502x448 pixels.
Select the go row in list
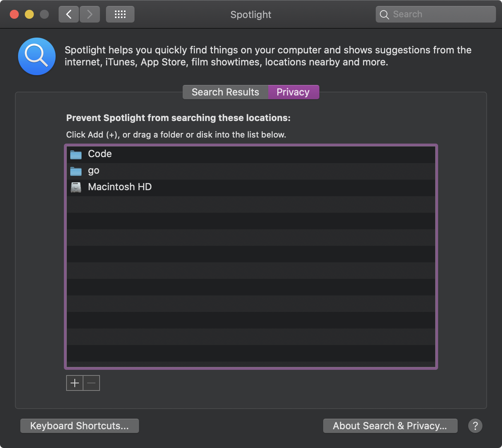tap(251, 171)
